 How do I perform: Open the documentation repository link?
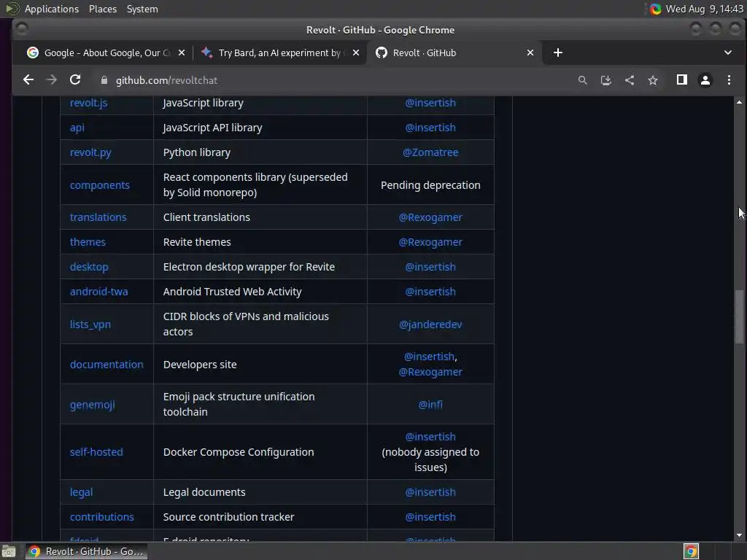coord(107,365)
